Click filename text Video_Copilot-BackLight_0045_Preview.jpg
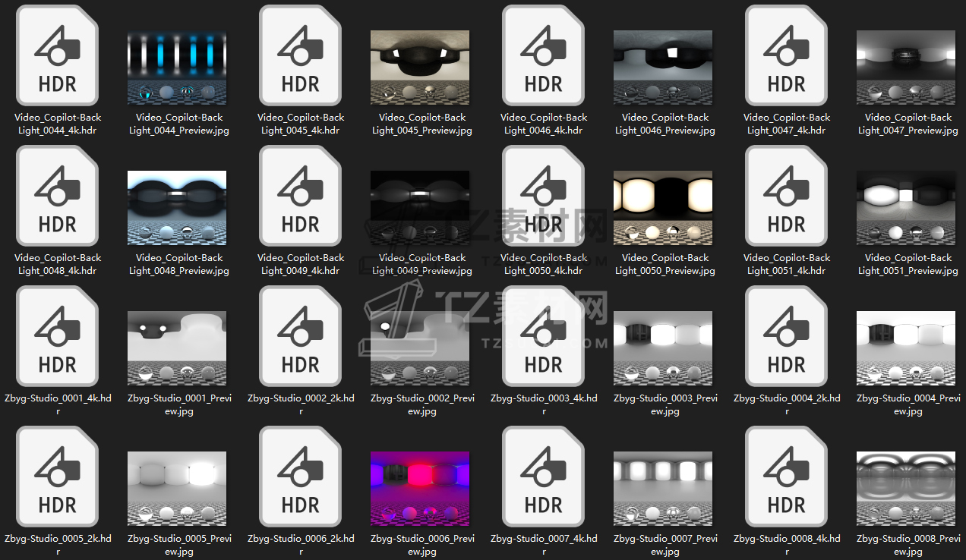Viewport: 966px width, 560px height. coord(422,124)
